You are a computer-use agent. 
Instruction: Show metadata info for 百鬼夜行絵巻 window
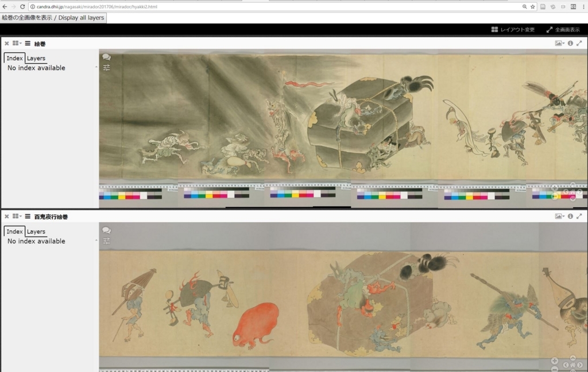(570, 216)
